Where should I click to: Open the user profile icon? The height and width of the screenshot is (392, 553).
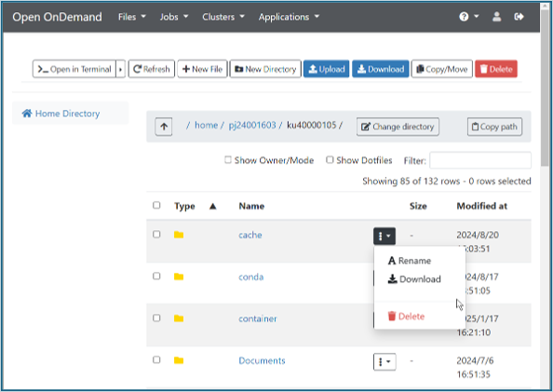tap(496, 17)
